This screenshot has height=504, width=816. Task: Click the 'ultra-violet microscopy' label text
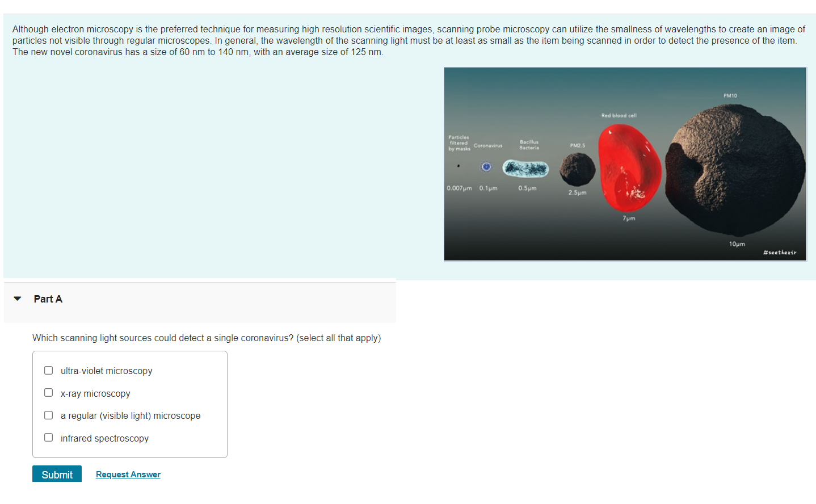pyautogui.click(x=107, y=371)
